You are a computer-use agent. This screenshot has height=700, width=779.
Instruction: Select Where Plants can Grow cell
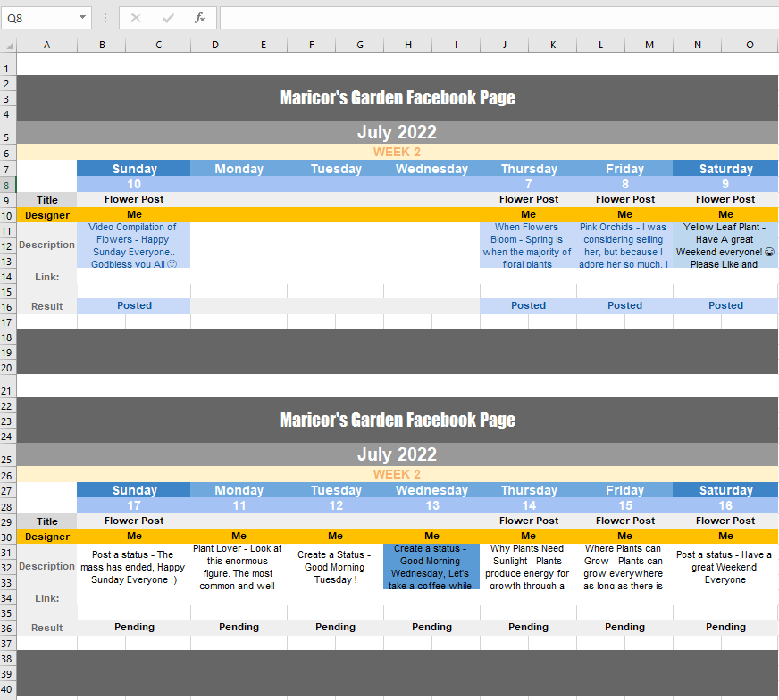pyautogui.click(x=624, y=567)
